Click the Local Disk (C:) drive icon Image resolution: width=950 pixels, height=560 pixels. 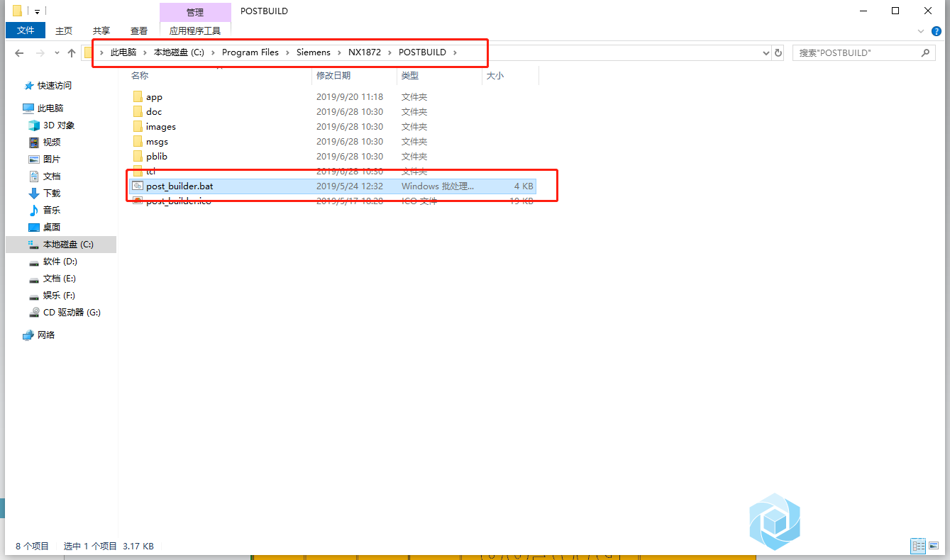[x=34, y=244]
